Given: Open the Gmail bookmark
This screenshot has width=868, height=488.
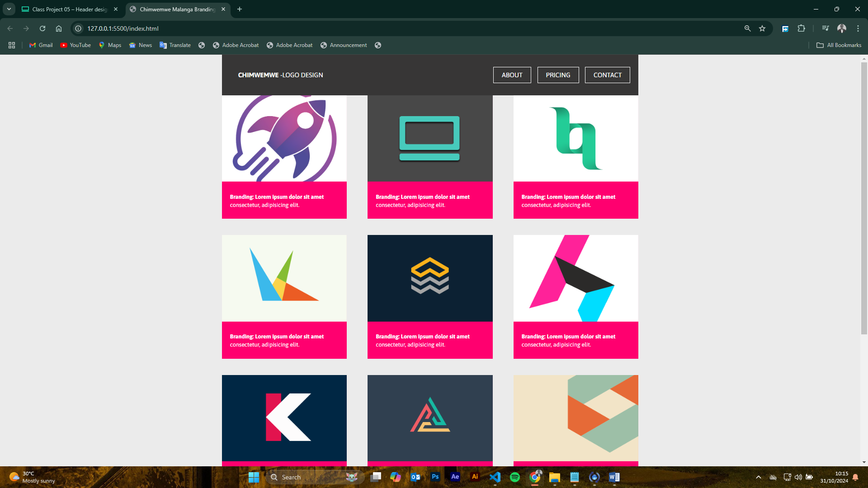Looking at the screenshot, I should click(x=41, y=45).
